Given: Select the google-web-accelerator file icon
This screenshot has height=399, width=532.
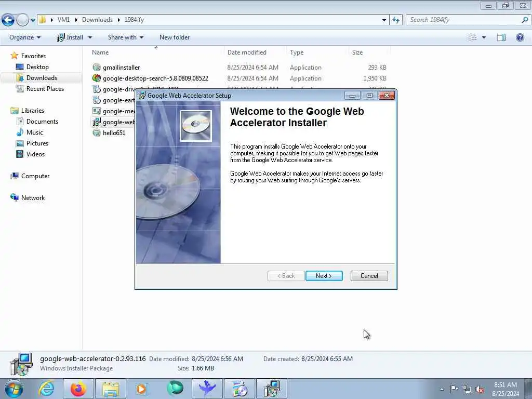Looking at the screenshot, I should (x=97, y=122).
